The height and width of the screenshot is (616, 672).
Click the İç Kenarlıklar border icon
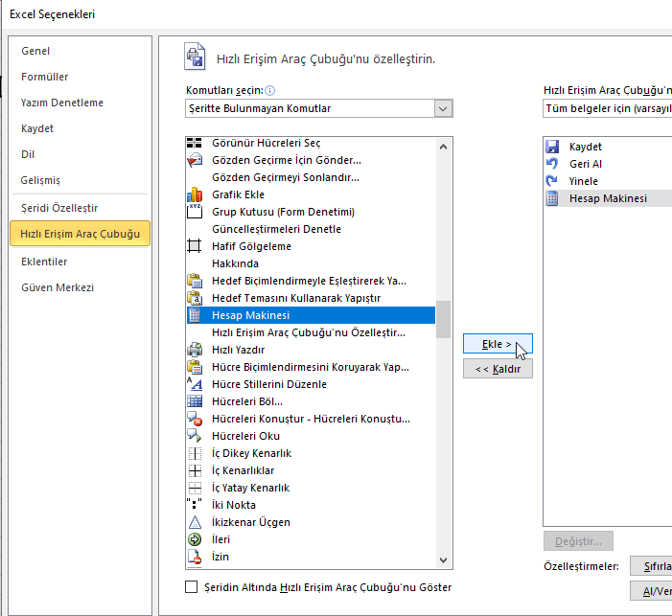[195, 470]
